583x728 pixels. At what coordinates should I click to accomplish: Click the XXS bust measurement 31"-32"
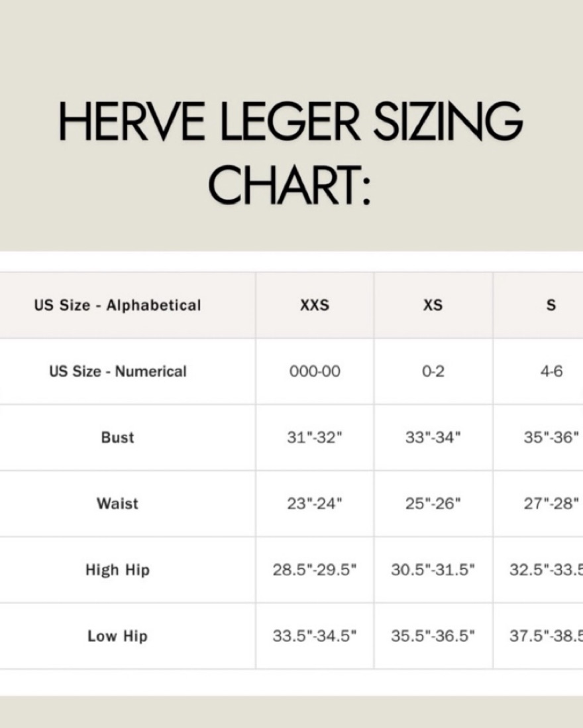(315, 438)
